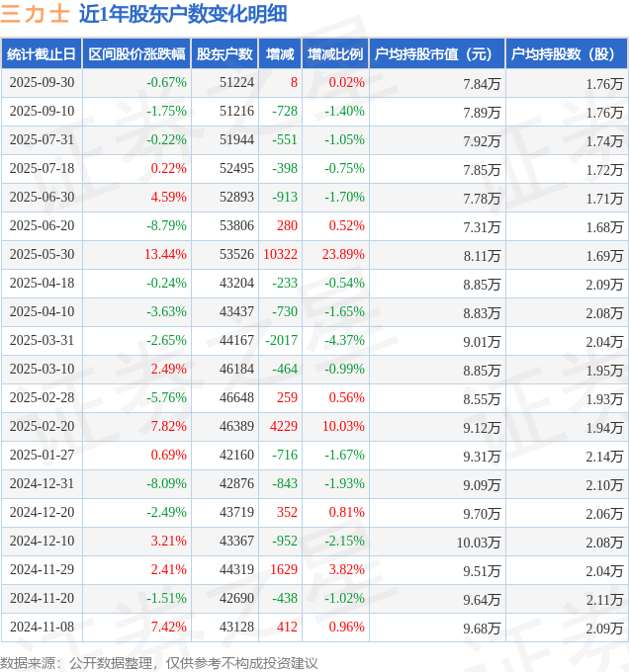629x672 pixels.
Task: Click the 13.44% price change cell
Action: pos(165,255)
